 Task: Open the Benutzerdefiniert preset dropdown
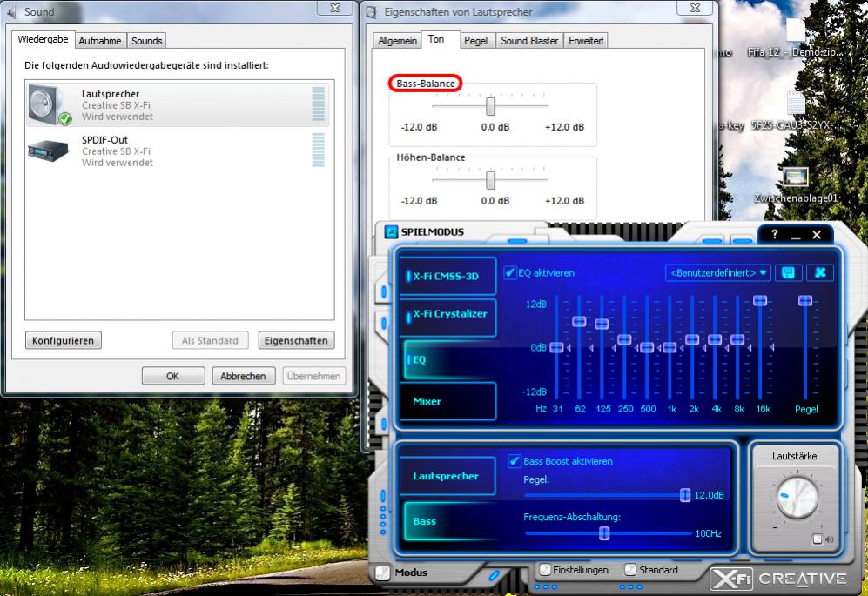click(x=718, y=273)
